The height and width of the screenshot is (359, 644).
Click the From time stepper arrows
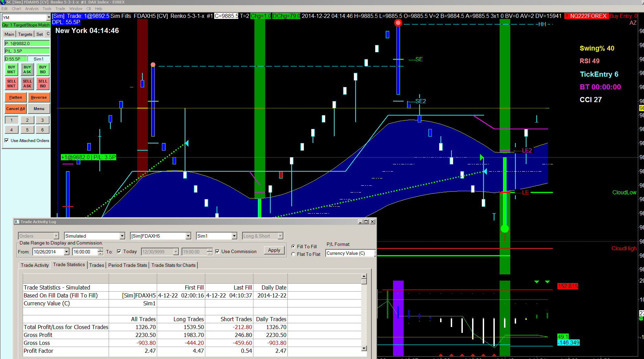click(100, 252)
